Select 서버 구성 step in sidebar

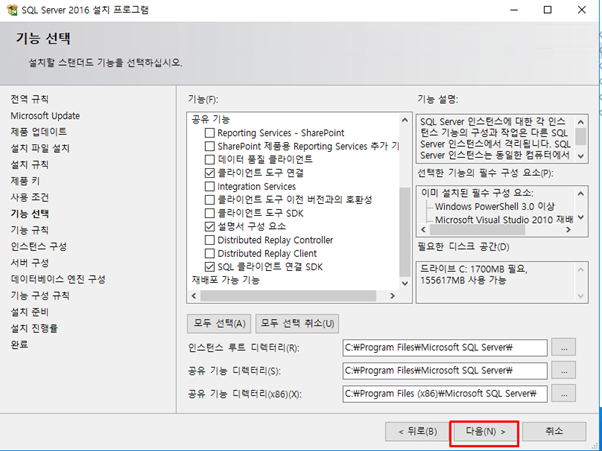30,263
